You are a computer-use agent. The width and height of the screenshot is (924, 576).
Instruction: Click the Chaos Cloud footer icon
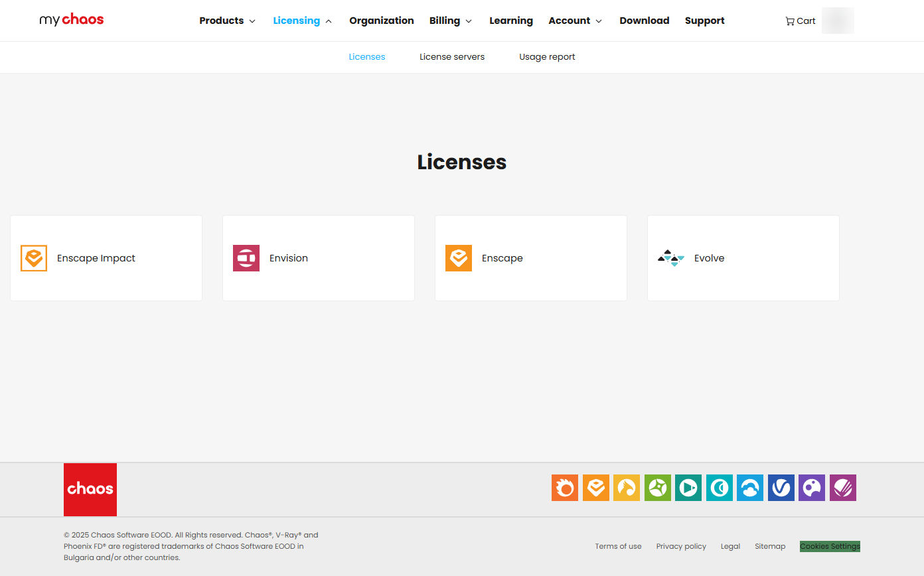750,488
